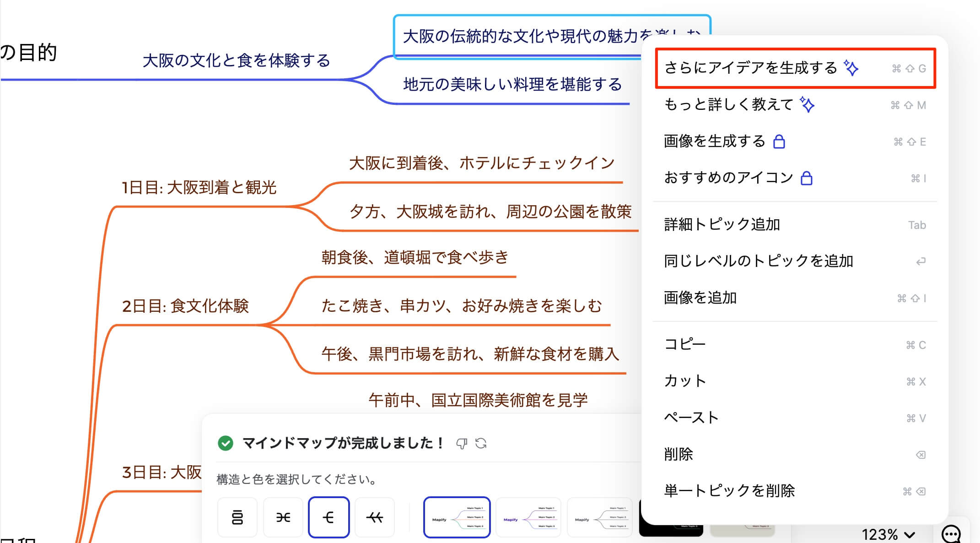The image size is (980, 543).
Task: Click 同じレベルのトピックを追加 menu item
Action: coord(758,261)
